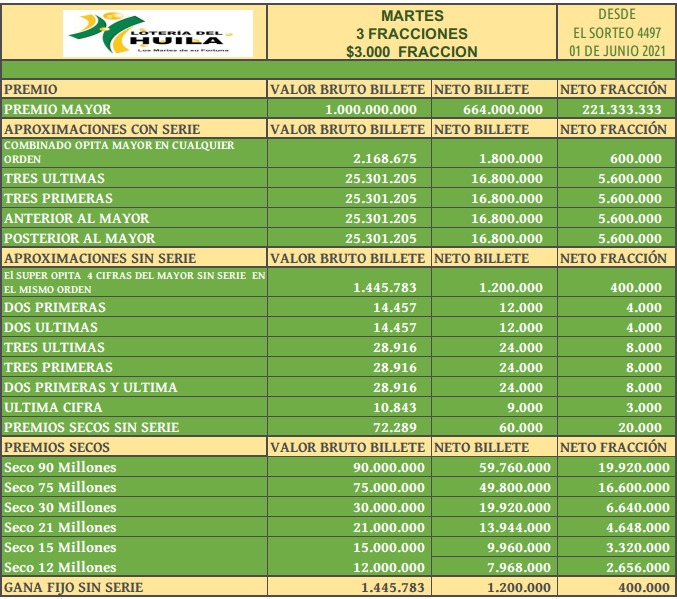677x599 pixels.
Task: Select 'DOS PRIMERAS Y ULTIMA' row label
Action: click(x=91, y=387)
